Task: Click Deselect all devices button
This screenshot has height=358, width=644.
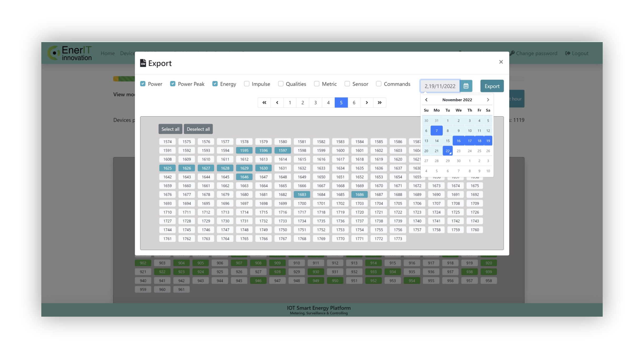Action: (198, 129)
